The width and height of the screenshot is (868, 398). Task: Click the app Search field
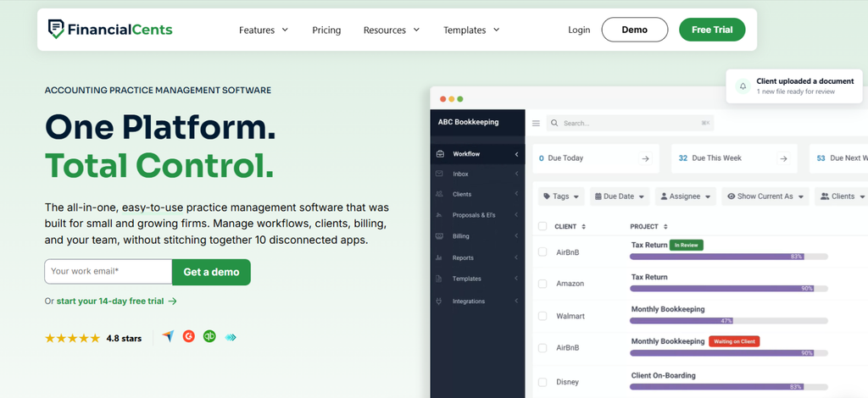[630, 124]
